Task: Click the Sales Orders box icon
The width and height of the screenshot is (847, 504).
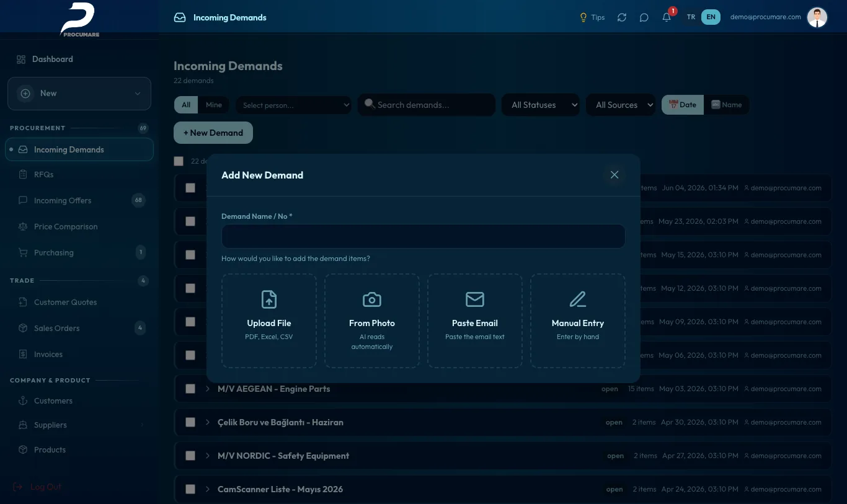Action: point(23,328)
